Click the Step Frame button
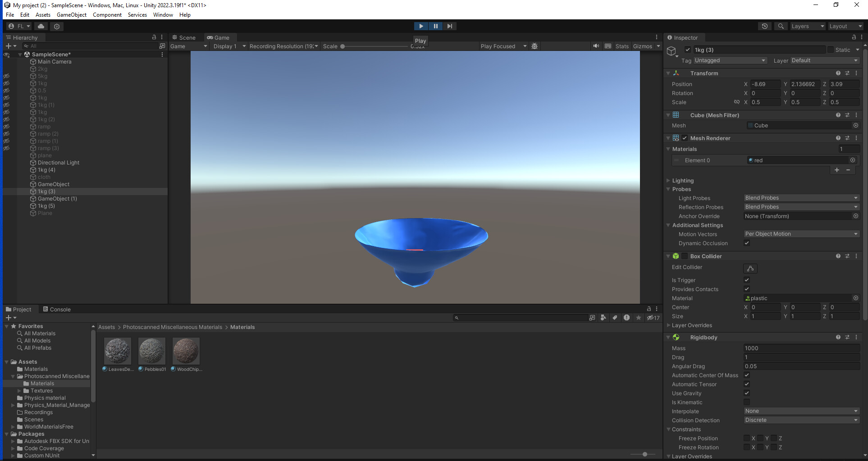 click(449, 26)
